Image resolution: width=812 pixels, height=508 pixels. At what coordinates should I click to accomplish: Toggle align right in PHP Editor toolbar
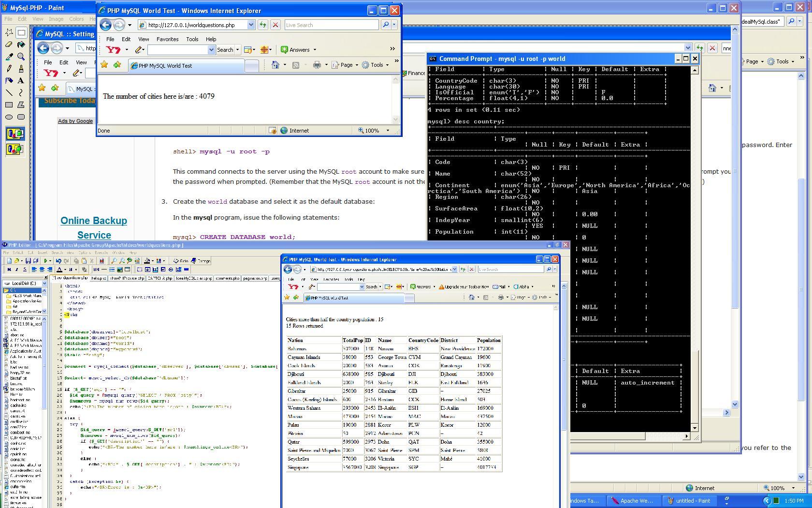[49, 269]
